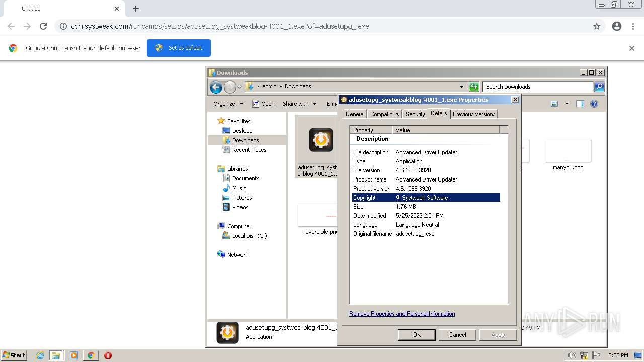Click OK in Properties dialog
Screen dimensions: 644x362
click(417, 335)
